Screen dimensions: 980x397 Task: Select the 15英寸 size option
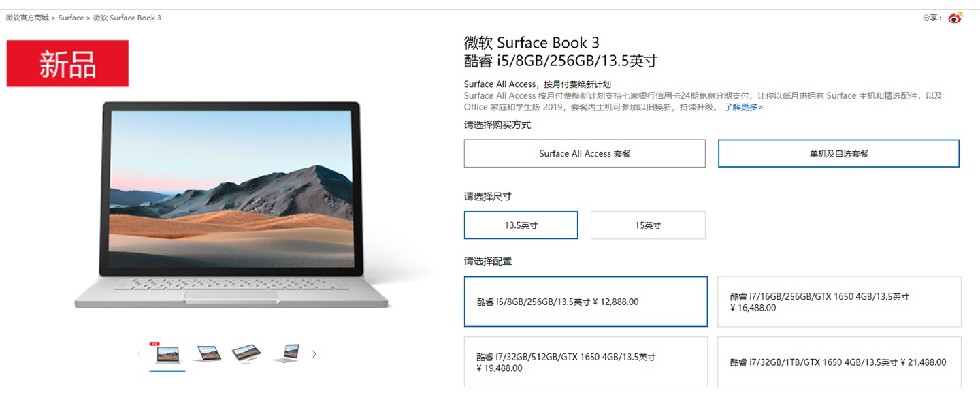[x=648, y=225]
